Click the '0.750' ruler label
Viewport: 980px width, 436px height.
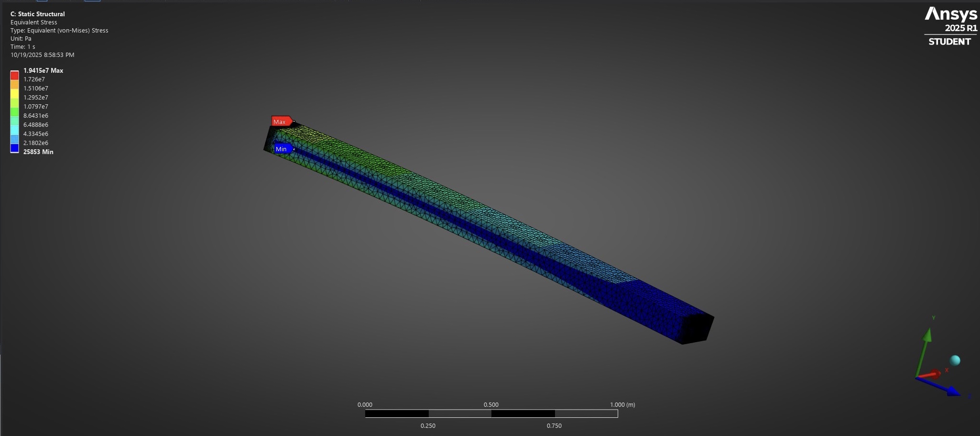click(554, 425)
